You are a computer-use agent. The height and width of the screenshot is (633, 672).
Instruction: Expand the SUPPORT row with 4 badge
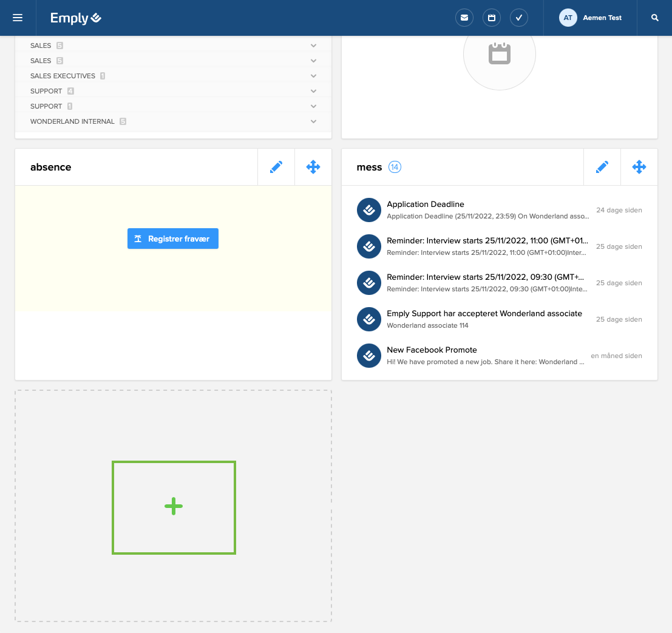(313, 91)
